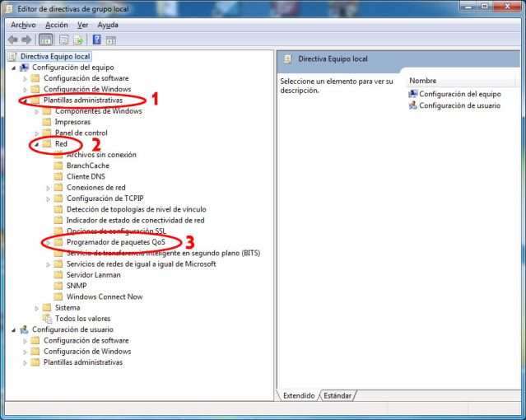Expand Plantillas administrativas under Configuración de usuario
The height and width of the screenshot is (420, 526).
tap(25, 363)
